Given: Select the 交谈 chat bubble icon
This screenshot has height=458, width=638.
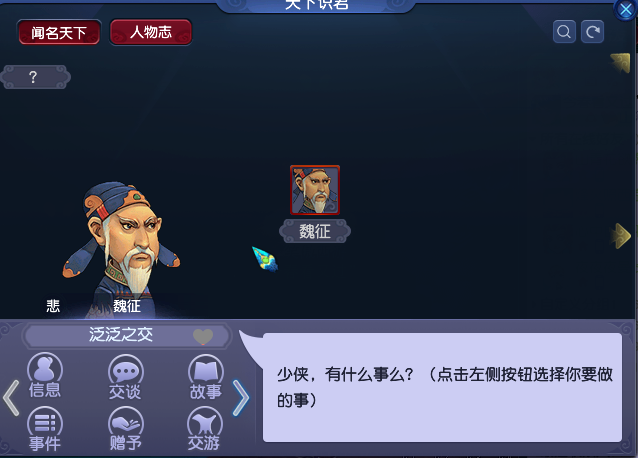Looking at the screenshot, I should [x=125, y=377].
